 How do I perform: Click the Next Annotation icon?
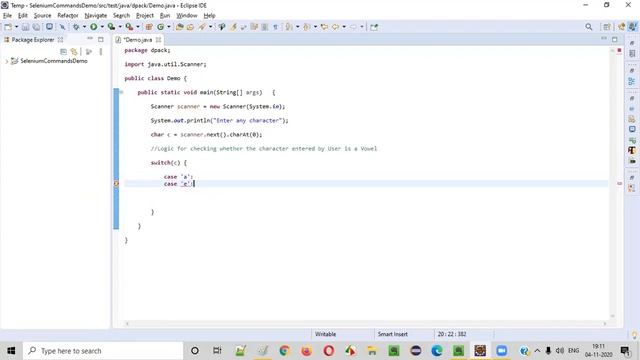[x=289, y=27]
